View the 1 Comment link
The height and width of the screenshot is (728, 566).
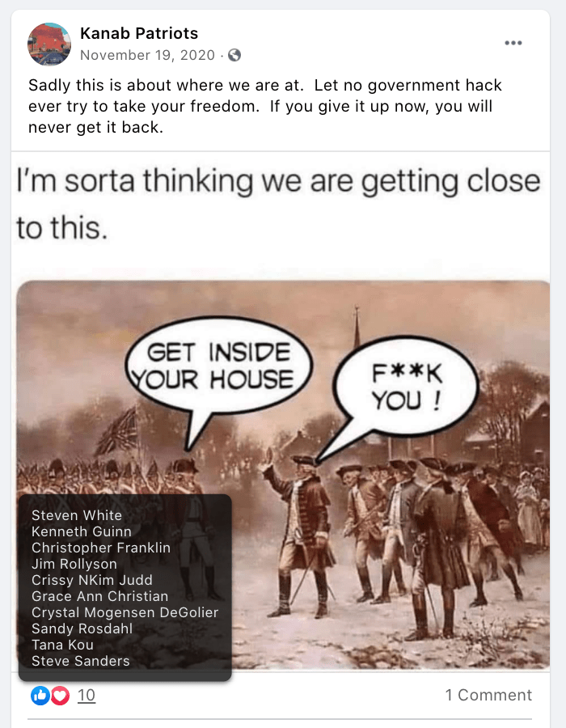pos(488,695)
